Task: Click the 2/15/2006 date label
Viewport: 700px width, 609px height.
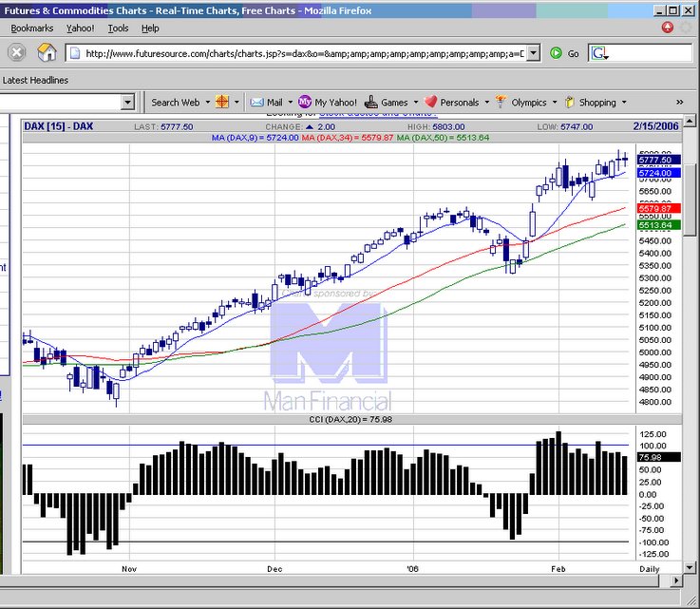Action: tap(655, 126)
